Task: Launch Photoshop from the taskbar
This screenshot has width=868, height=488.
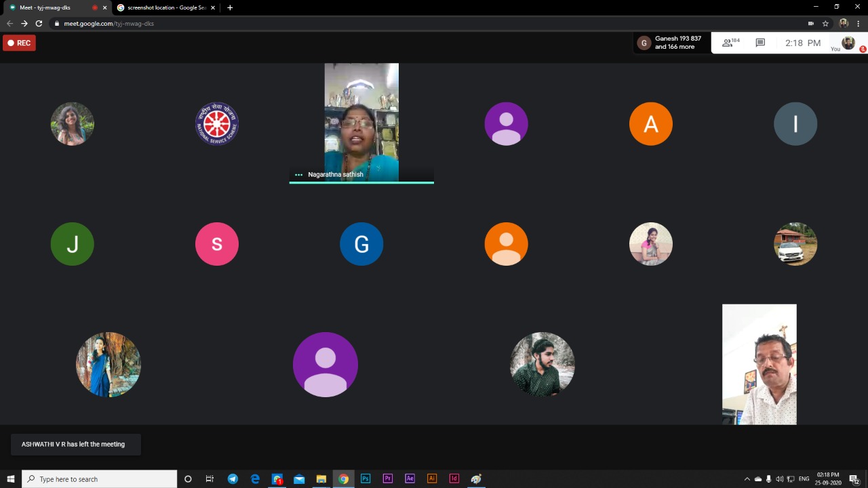Action: pyautogui.click(x=366, y=479)
